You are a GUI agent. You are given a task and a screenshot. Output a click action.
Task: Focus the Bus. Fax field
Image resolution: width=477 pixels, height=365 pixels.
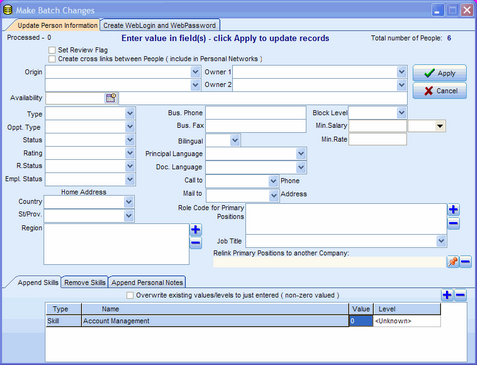256,126
